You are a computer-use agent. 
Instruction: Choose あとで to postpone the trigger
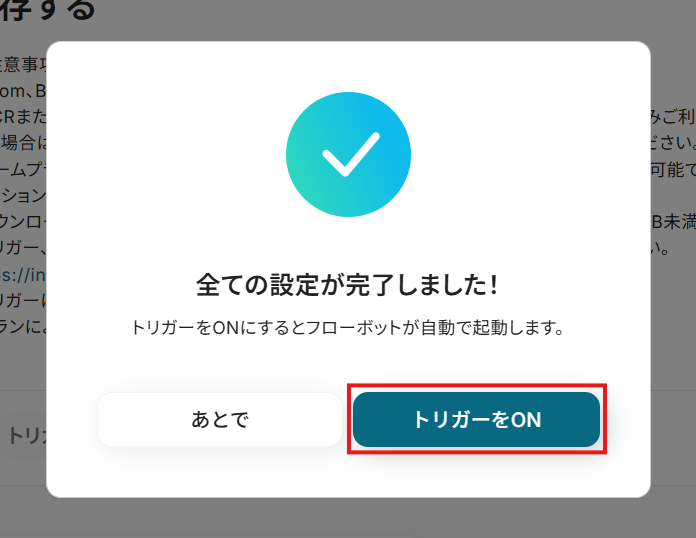[x=220, y=419]
